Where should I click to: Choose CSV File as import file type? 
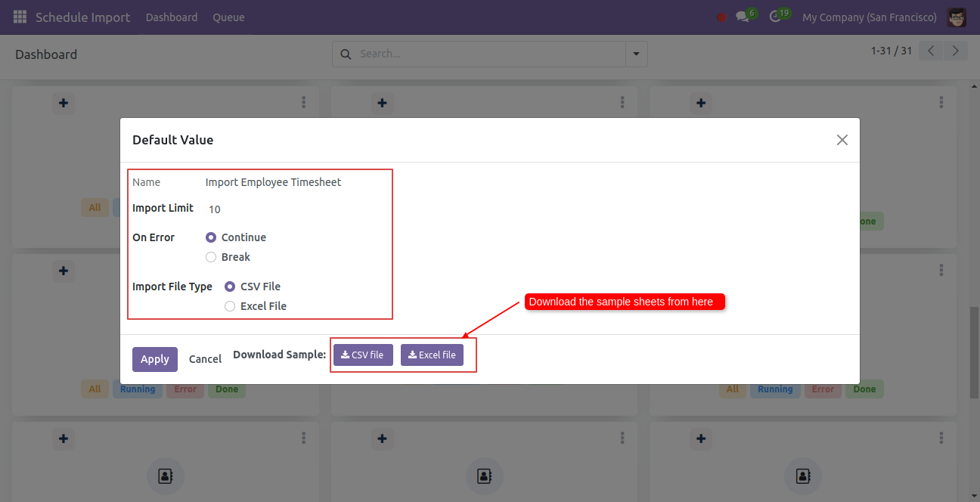230,287
